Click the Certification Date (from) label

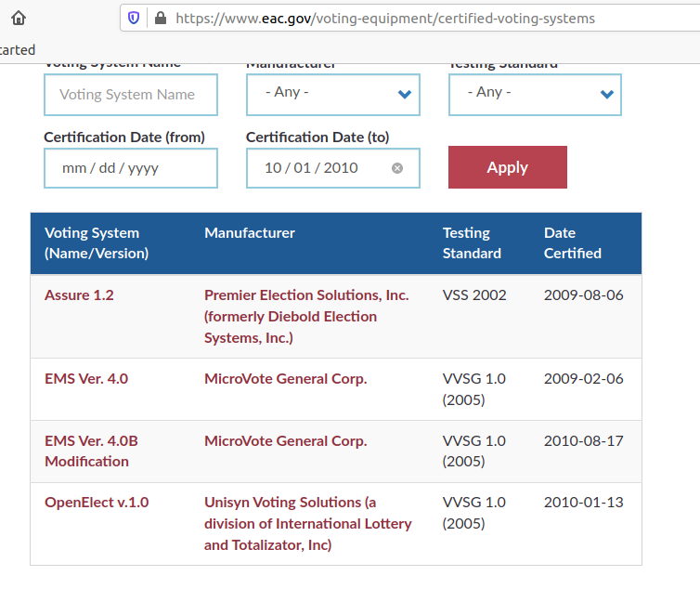click(x=124, y=137)
